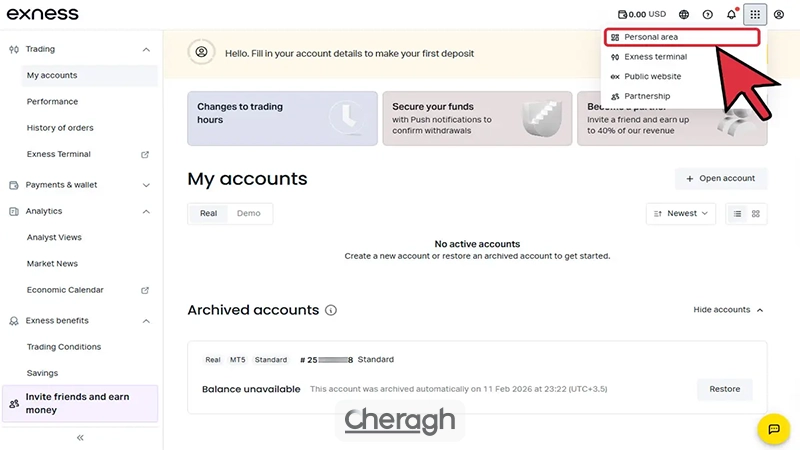This screenshot has height=450, width=800.
Task: Collapse archived list via Hide accounts
Action: [x=728, y=310]
